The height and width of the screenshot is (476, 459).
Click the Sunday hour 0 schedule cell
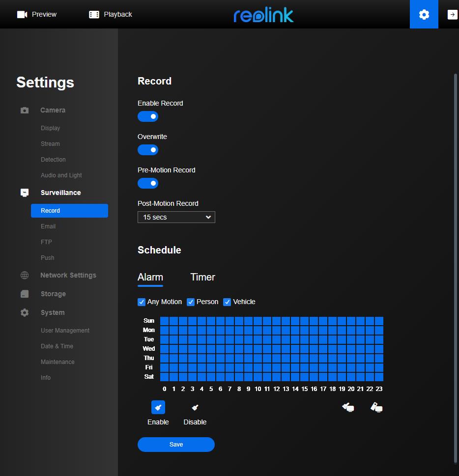coord(164,321)
